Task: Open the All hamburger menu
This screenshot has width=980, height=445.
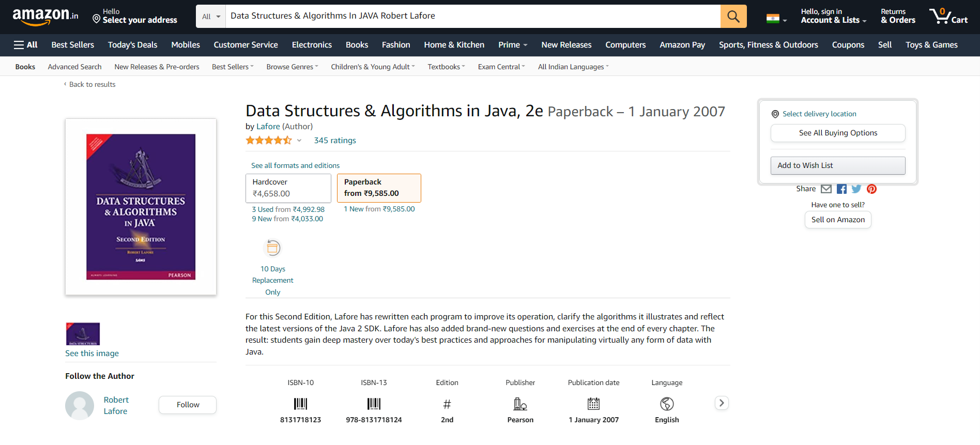Action: click(x=25, y=45)
